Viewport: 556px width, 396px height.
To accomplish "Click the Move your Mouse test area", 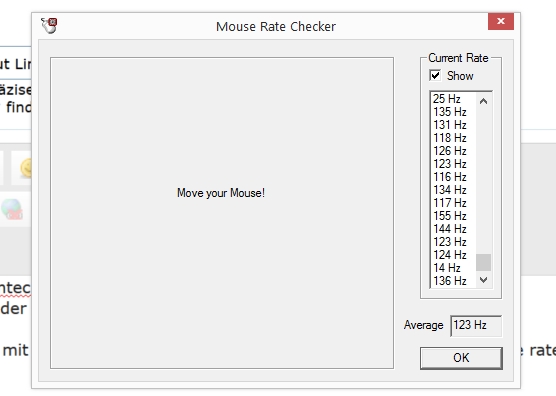I will 222,213.
